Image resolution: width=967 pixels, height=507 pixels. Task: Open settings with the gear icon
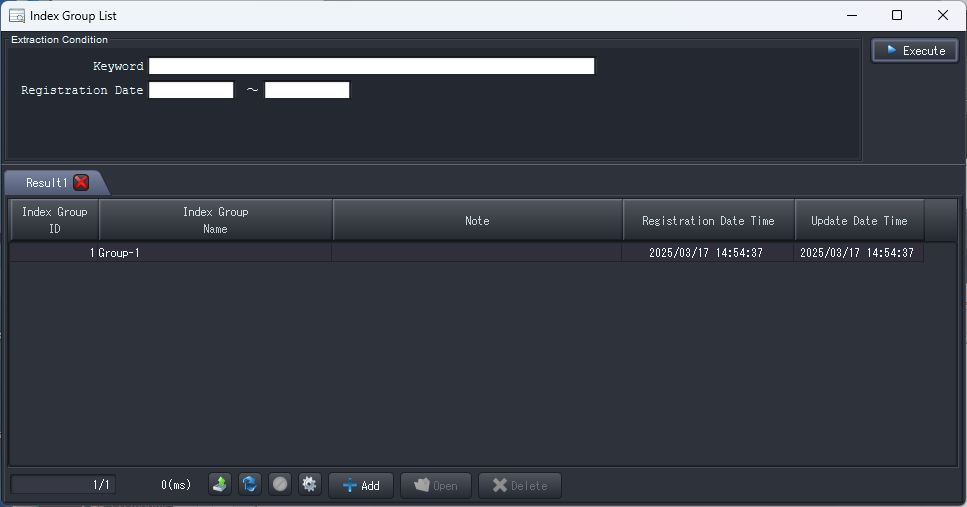pyautogui.click(x=309, y=484)
